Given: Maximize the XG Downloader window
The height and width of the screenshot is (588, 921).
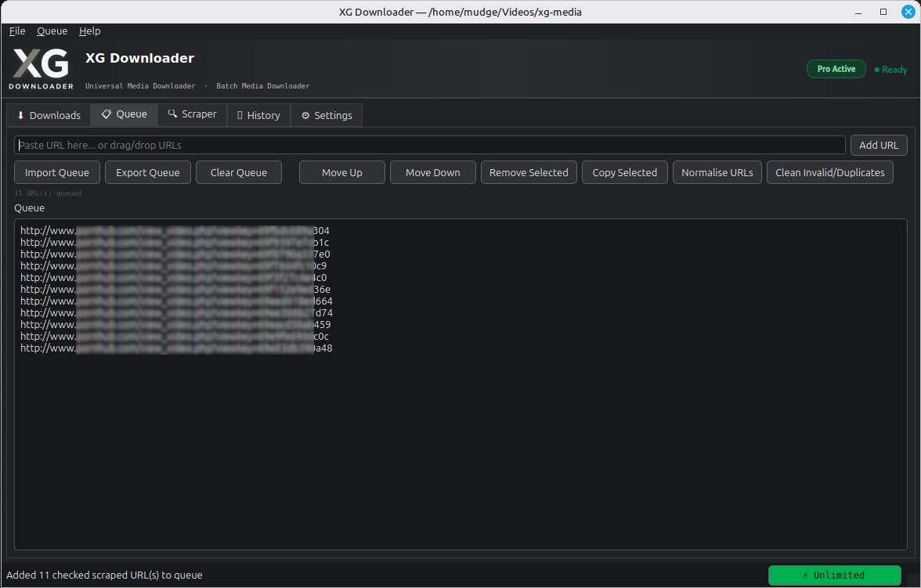Looking at the screenshot, I should click(x=883, y=12).
